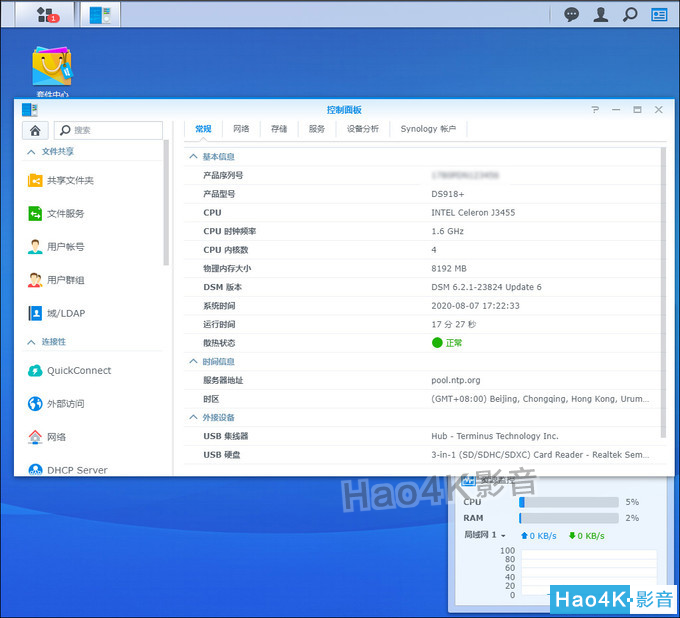
Task: Click the system time 2020-08-07 value
Action: tap(475, 306)
